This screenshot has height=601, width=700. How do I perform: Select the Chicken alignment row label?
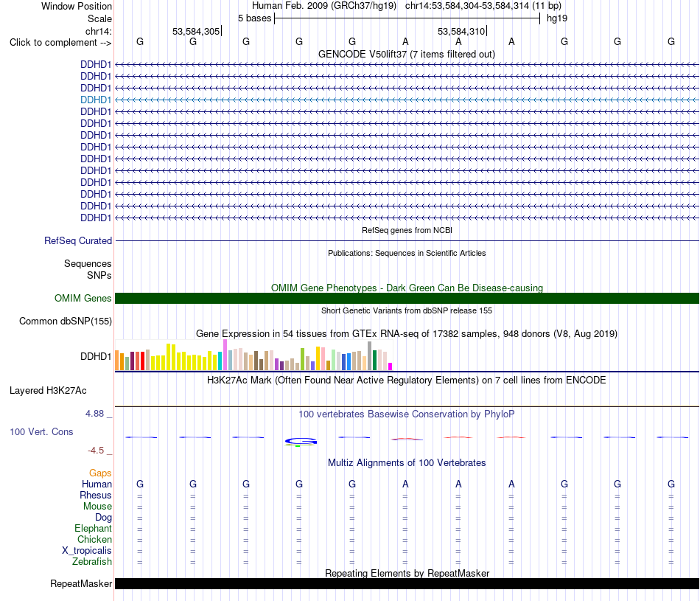[x=94, y=539]
